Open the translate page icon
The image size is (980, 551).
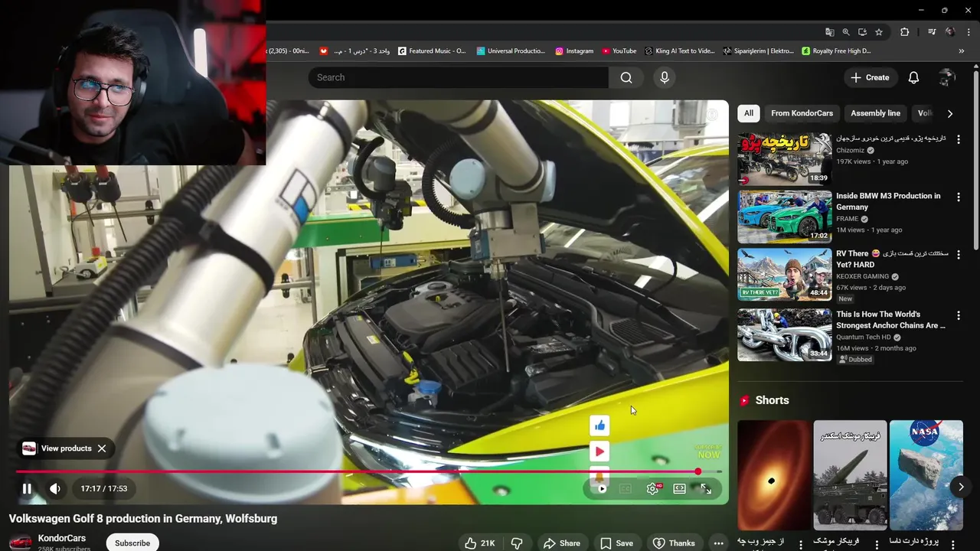(830, 32)
